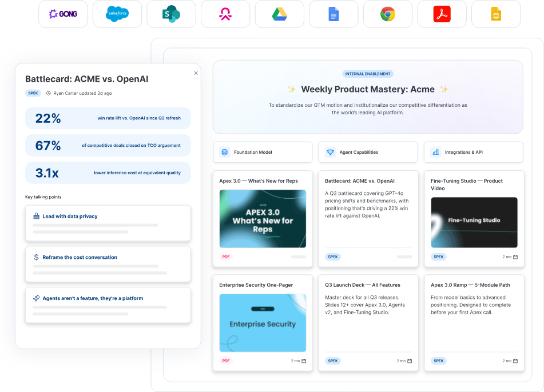Click the Enterprise Security One-Pager title

256,285
